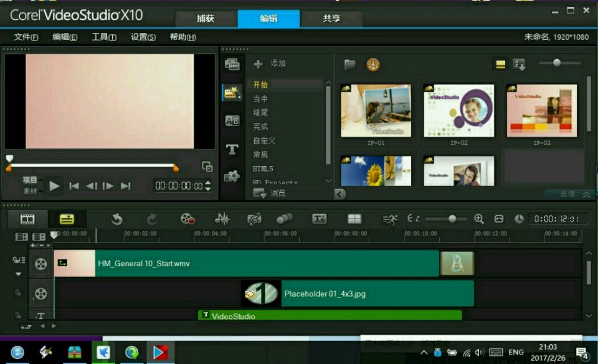Toggle the video track reel button
598x364 pixels.
[41, 264]
